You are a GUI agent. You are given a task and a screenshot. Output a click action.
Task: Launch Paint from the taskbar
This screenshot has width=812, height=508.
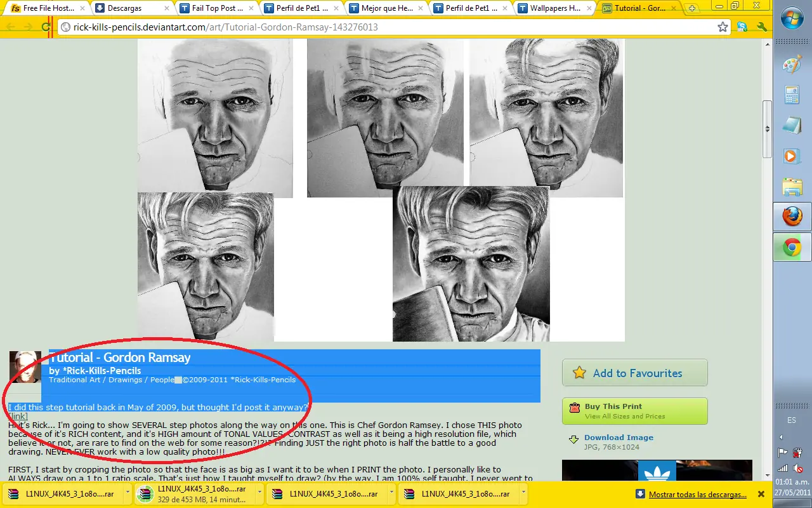point(792,65)
